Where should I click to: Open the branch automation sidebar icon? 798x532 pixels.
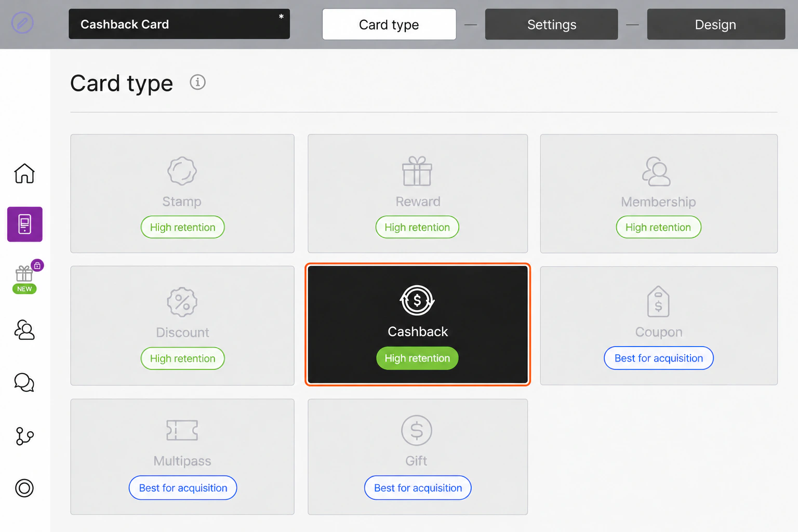pyautogui.click(x=24, y=436)
